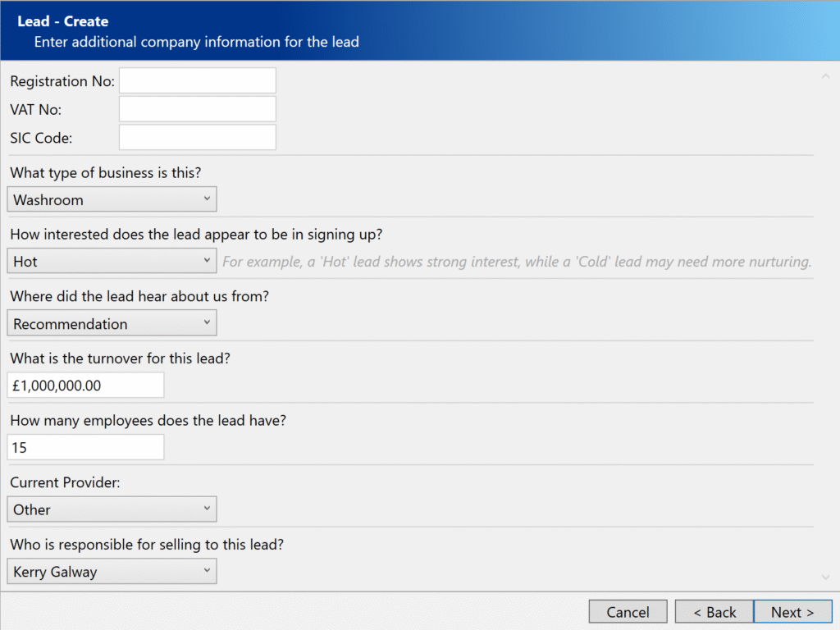The height and width of the screenshot is (630, 840).
Task: Go back with the Back button
Action: click(714, 612)
